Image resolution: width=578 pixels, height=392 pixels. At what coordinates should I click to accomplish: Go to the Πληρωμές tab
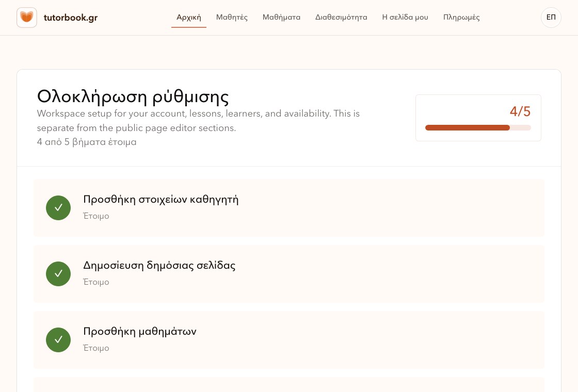point(461,18)
